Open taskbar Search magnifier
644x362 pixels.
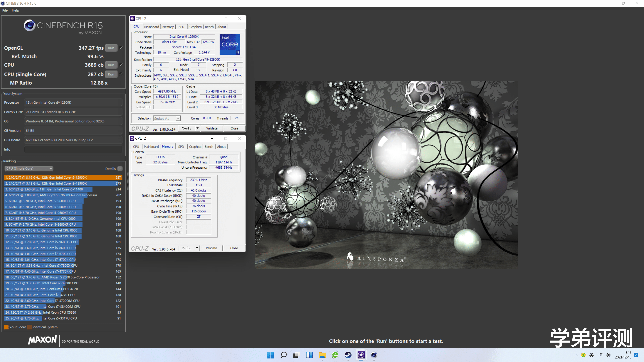point(283,355)
